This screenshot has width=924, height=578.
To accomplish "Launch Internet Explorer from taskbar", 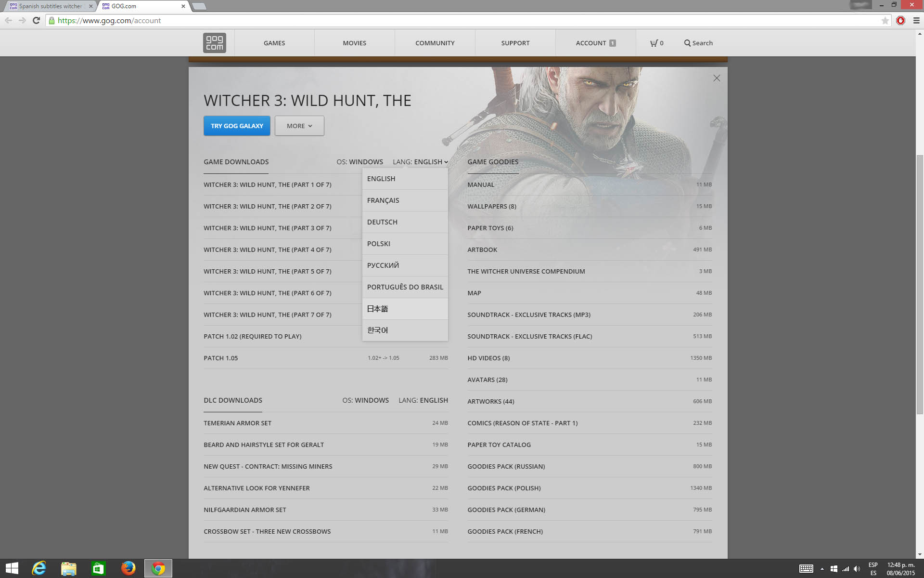I will click(39, 568).
